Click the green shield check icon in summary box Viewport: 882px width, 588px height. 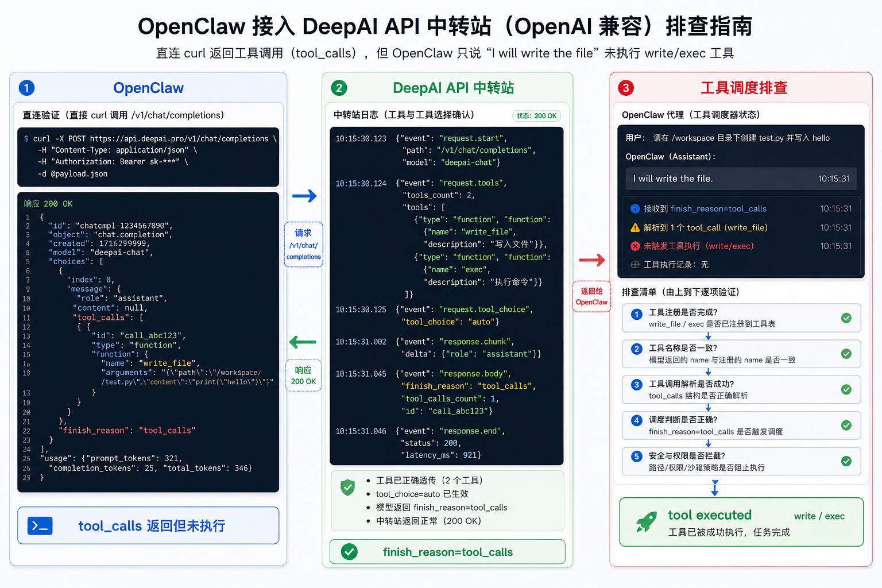(x=347, y=488)
